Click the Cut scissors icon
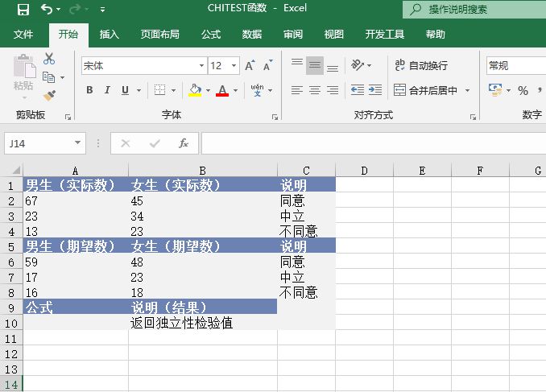This screenshot has width=546, height=392. (x=49, y=59)
